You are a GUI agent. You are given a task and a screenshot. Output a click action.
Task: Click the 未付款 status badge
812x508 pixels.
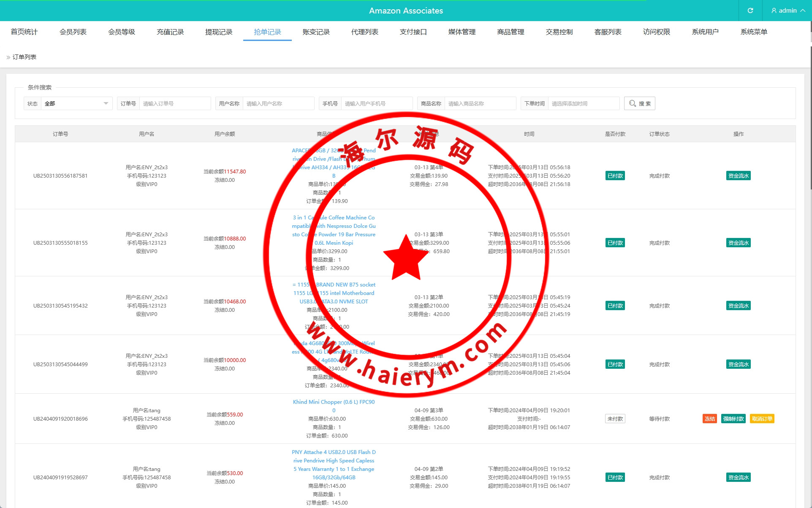tap(615, 419)
